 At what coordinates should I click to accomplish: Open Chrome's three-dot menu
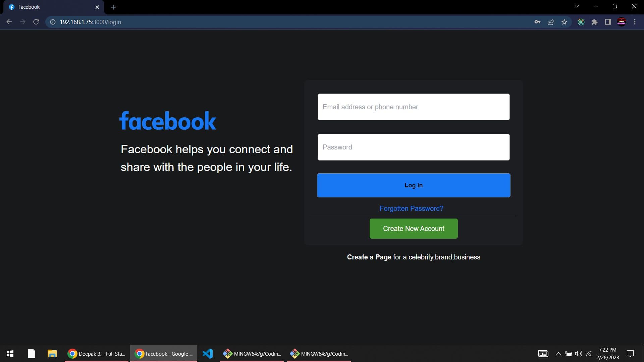tap(635, 22)
